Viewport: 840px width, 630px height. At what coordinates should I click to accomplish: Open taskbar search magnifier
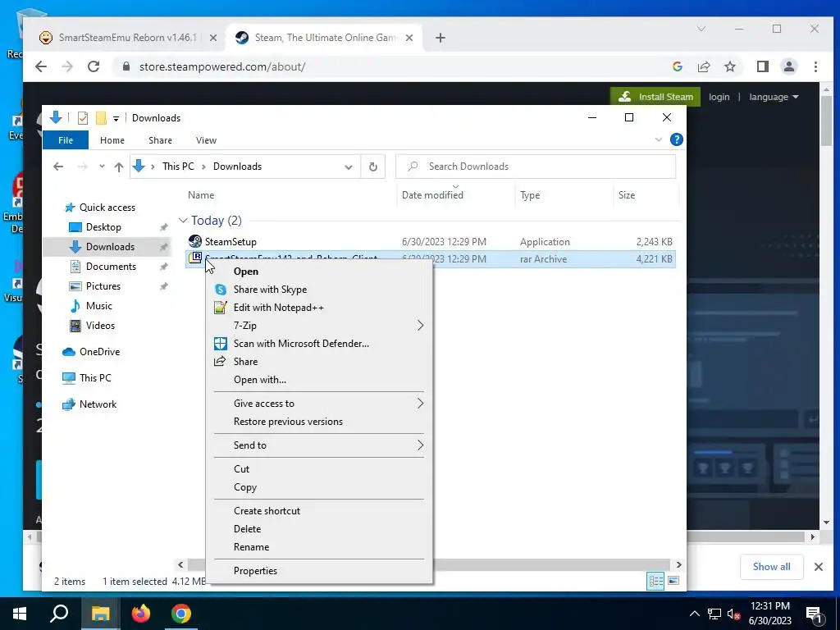pos(59,614)
